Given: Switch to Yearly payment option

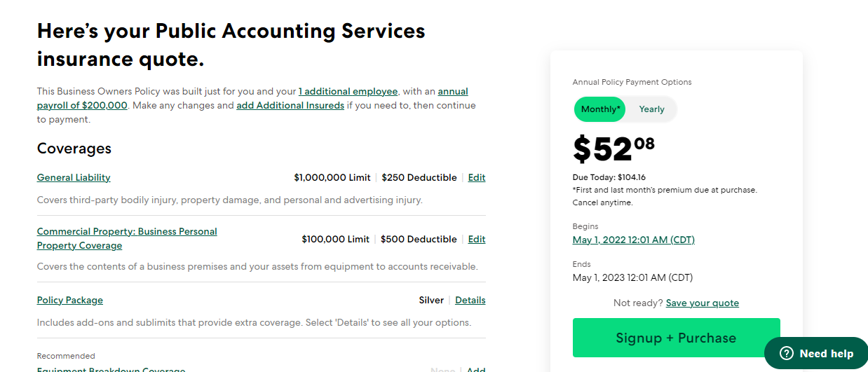Looking at the screenshot, I should (651, 109).
